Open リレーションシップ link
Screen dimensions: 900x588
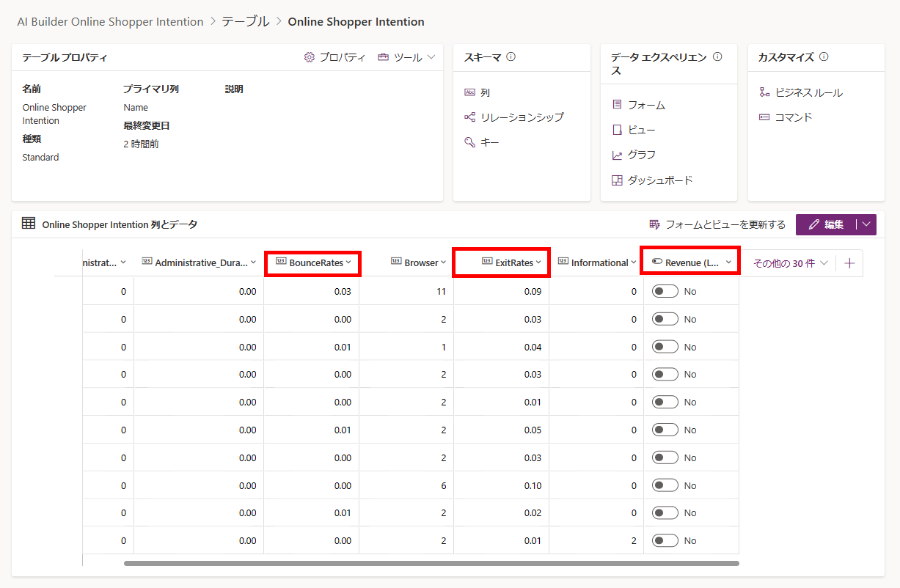coord(522,117)
